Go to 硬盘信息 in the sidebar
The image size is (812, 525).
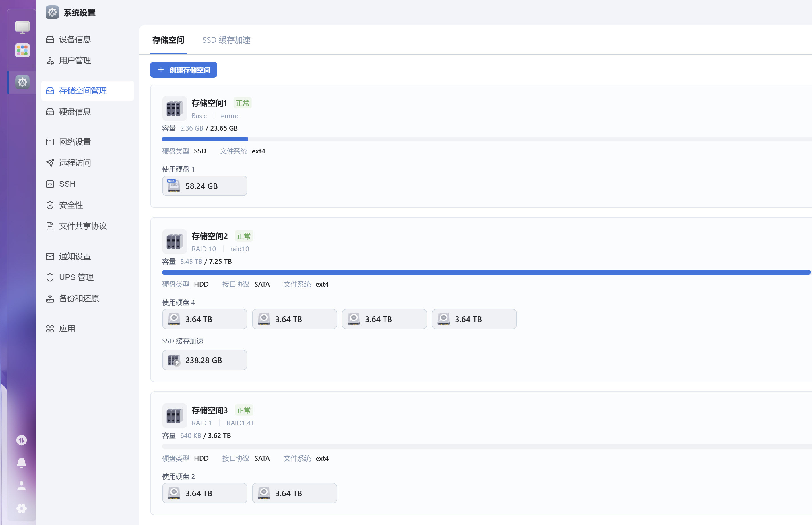[75, 112]
